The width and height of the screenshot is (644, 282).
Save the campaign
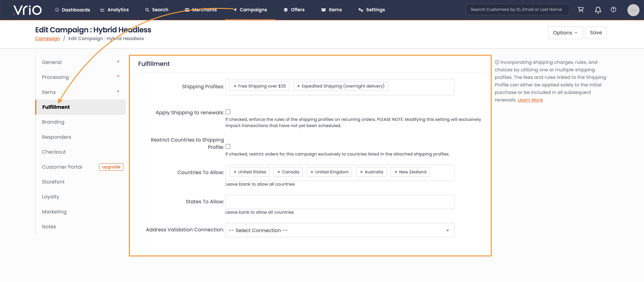coord(596,33)
